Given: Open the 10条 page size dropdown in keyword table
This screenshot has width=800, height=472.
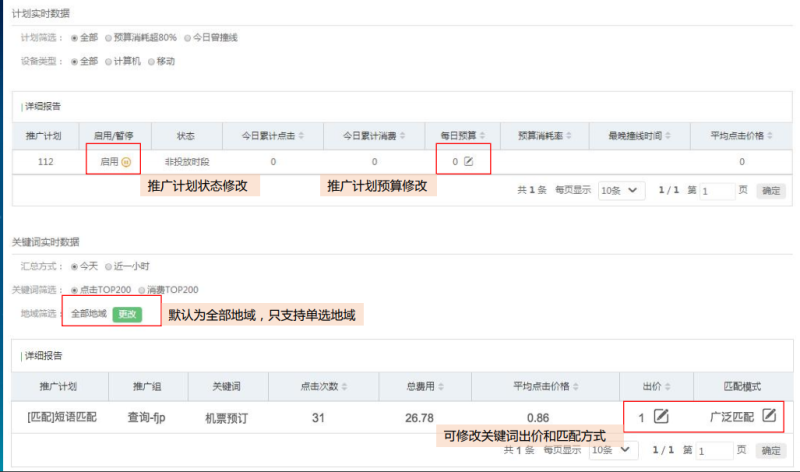Looking at the screenshot, I should pos(611,451).
